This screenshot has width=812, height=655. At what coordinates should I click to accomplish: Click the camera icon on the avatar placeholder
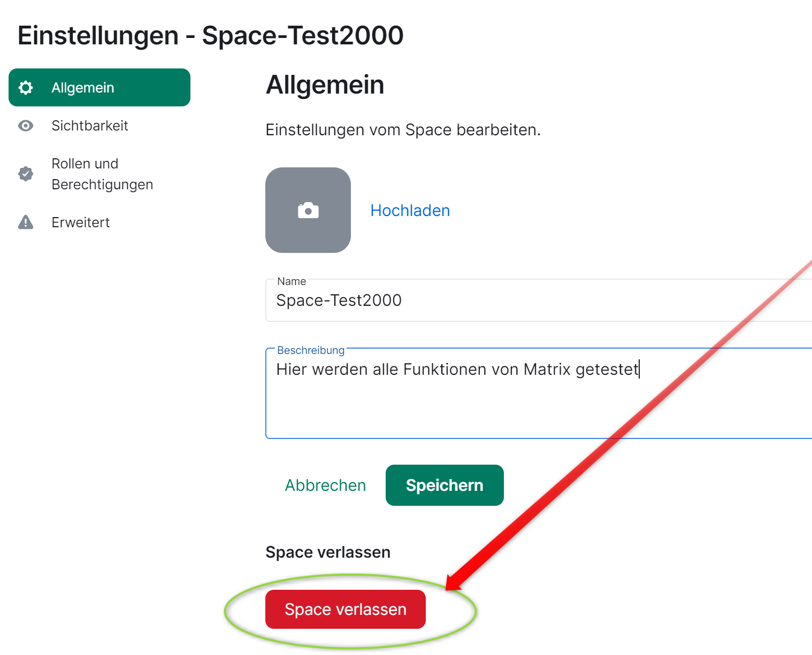308,211
